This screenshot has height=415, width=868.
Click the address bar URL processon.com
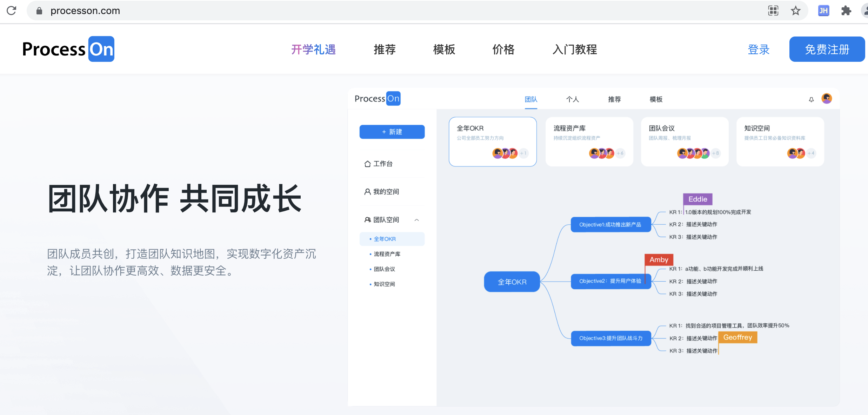(85, 11)
